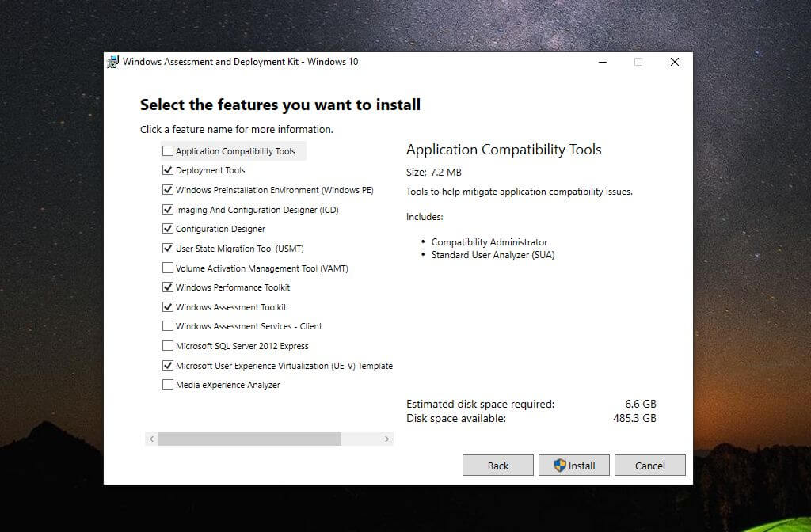
Task: Uncheck Windows Assessment Toolkit checkbox
Action: click(168, 306)
